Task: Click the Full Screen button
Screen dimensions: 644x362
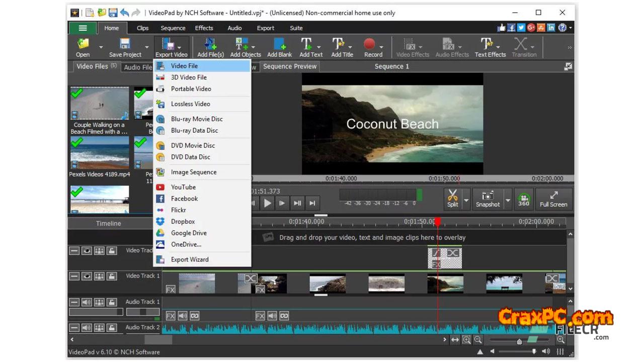Action: click(553, 199)
